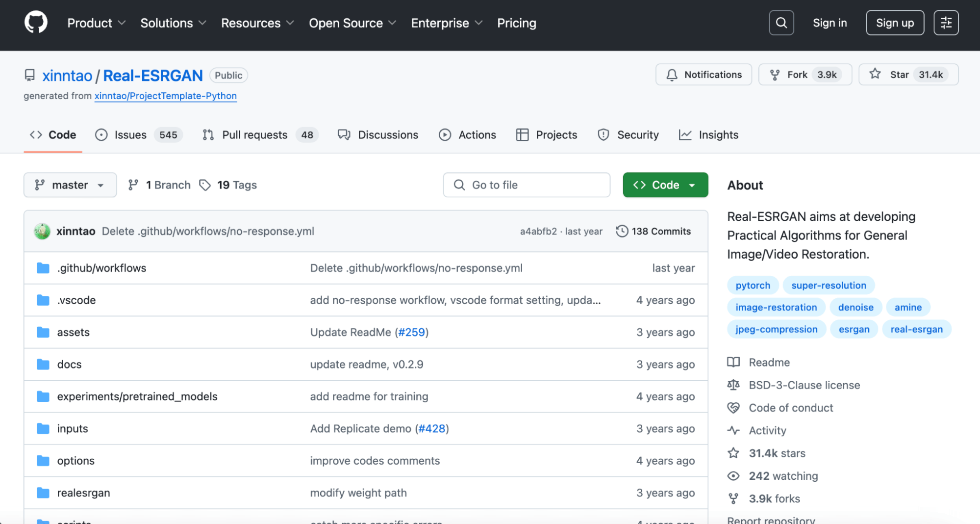
Task: Click the assets folder icon
Action: (43, 332)
